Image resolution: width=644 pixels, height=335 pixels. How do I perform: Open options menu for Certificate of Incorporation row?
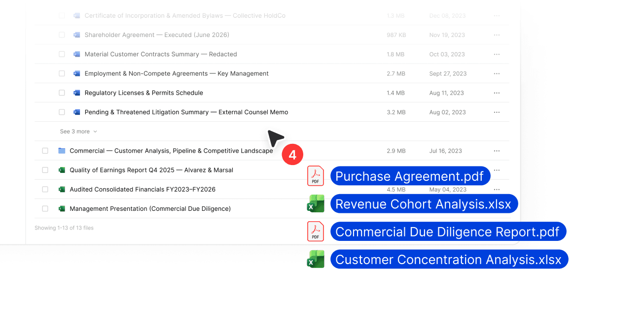coord(497,16)
